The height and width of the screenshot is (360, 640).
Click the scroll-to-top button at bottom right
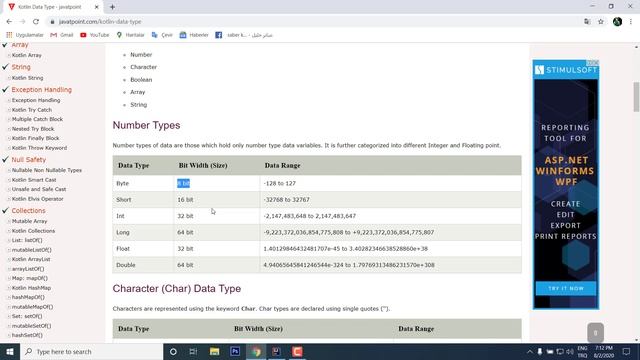(596, 333)
